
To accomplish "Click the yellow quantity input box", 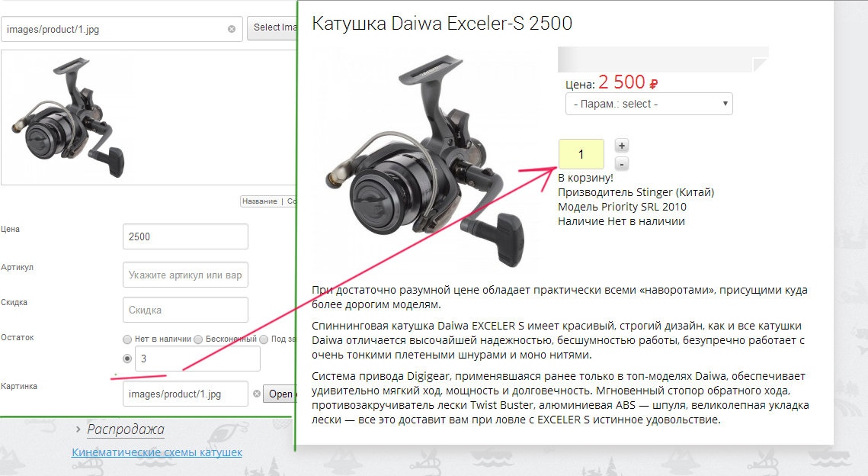I will pyautogui.click(x=581, y=154).
